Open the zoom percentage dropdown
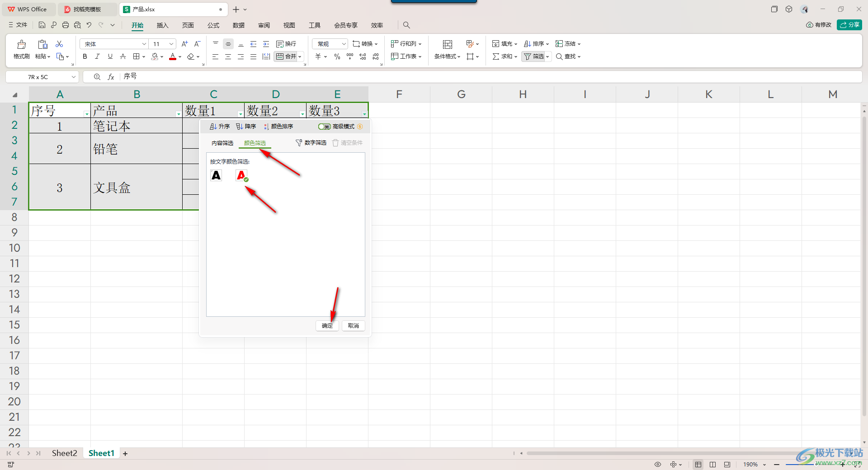This screenshot has width=868, height=470. click(x=764, y=465)
